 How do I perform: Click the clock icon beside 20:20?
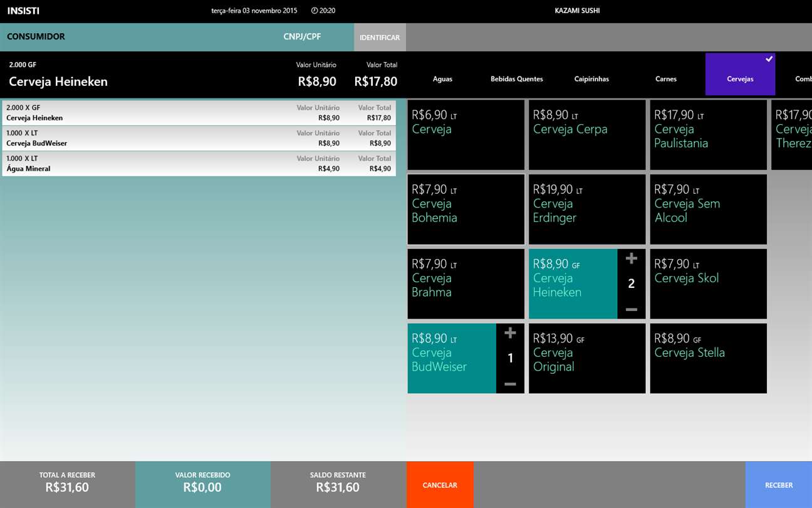(314, 11)
